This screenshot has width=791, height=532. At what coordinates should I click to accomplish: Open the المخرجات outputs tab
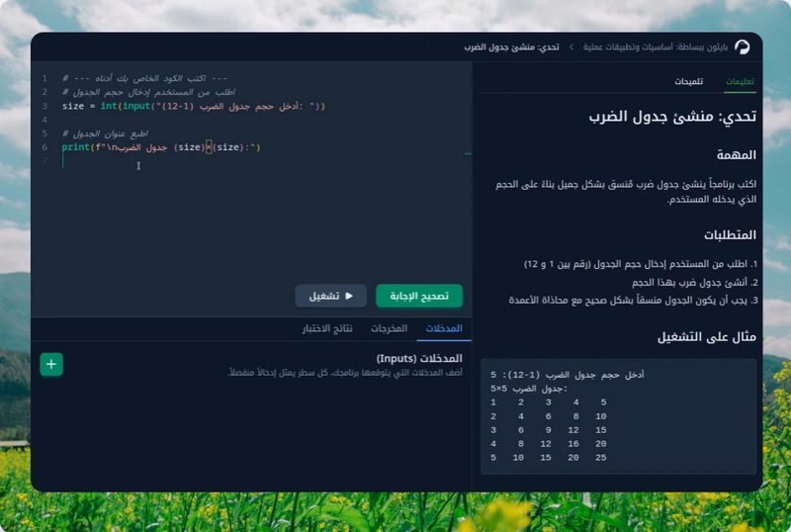pos(389,328)
